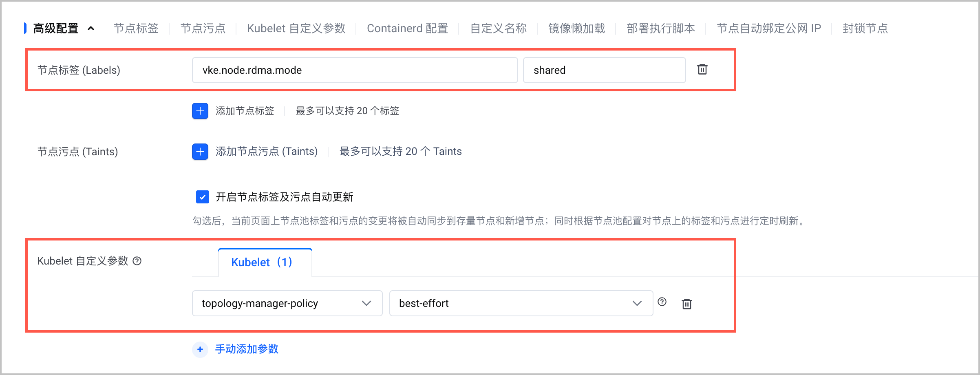Jump to 封锁节点 anchor
The image size is (980, 375).
coord(865,28)
